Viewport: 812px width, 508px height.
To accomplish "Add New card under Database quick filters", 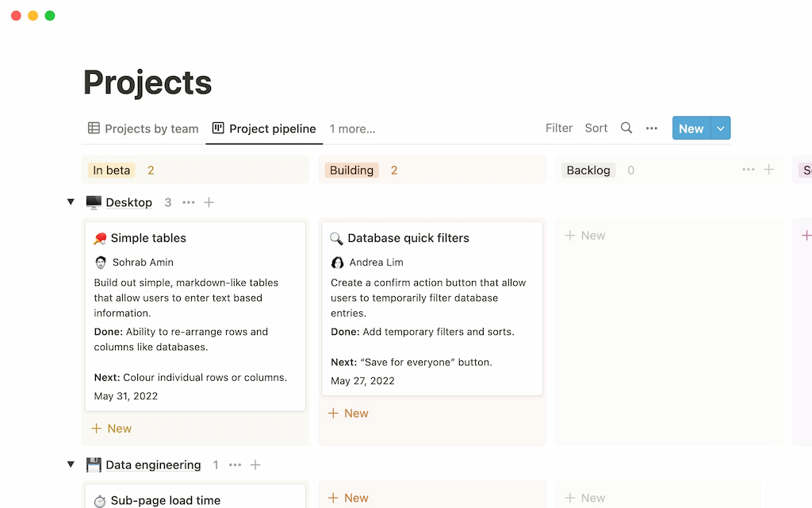I will click(x=348, y=413).
